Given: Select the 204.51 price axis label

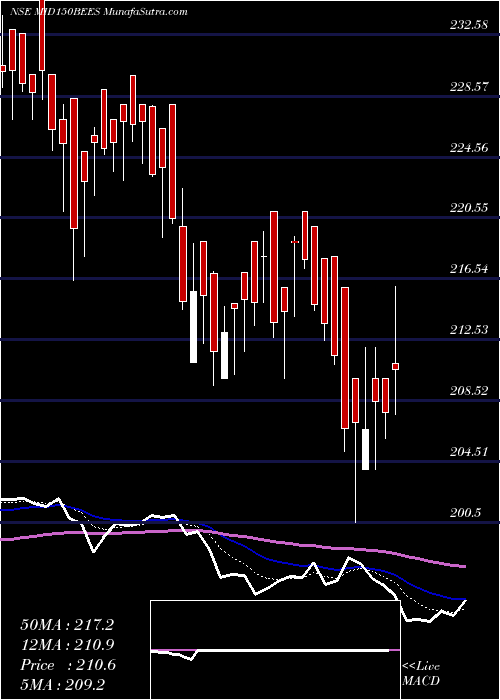Looking at the screenshot, I should [x=468, y=452].
